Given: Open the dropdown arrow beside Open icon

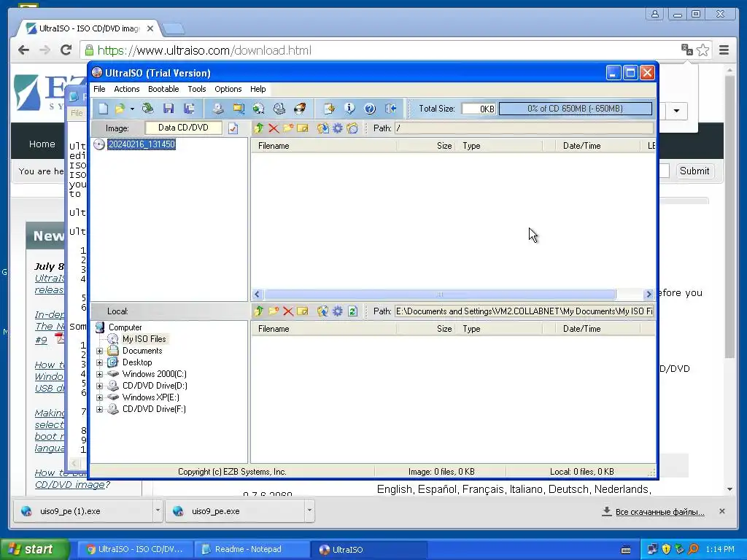Looking at the screenshot, I should pyautogui.click(x=133, y=109).
